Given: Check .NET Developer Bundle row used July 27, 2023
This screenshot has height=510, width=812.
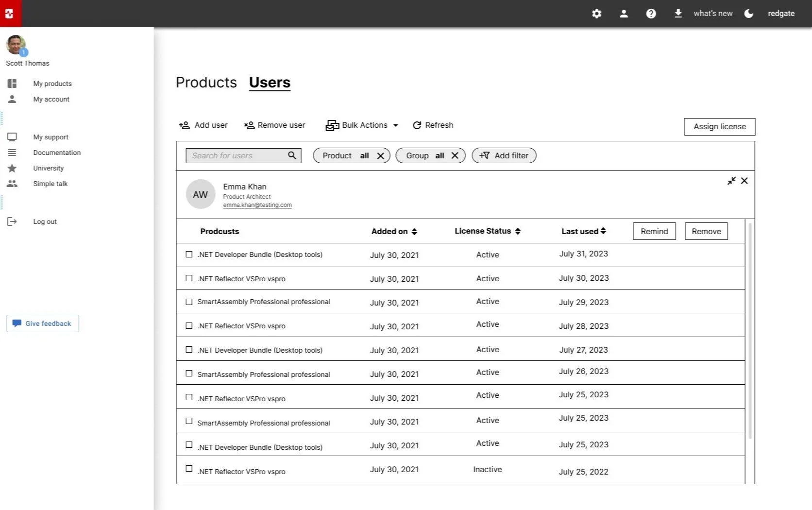Looking at the screenshot, I should pos(189,349).
